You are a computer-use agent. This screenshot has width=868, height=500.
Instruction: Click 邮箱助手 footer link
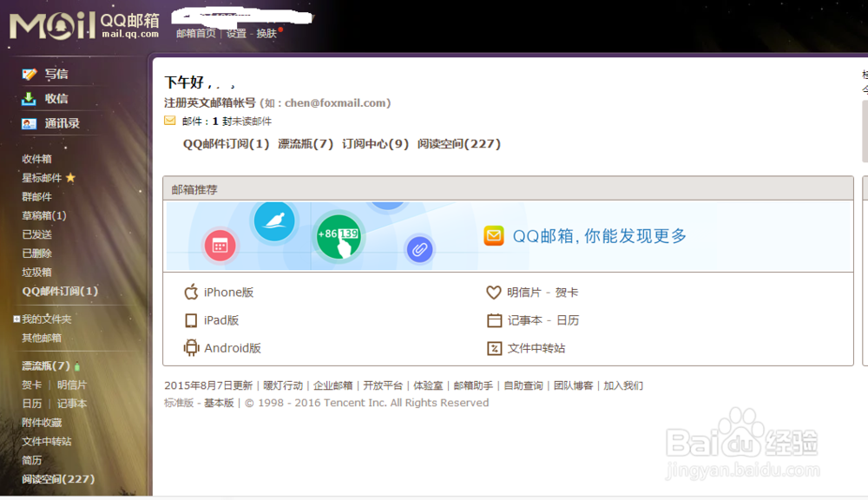pyautogui.click(x=473, y=385)
